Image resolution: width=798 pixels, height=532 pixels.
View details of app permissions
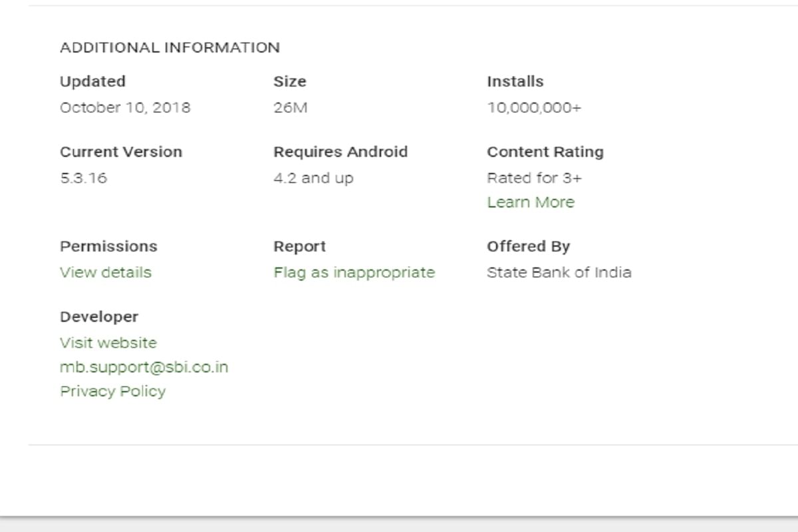(105, 272)
